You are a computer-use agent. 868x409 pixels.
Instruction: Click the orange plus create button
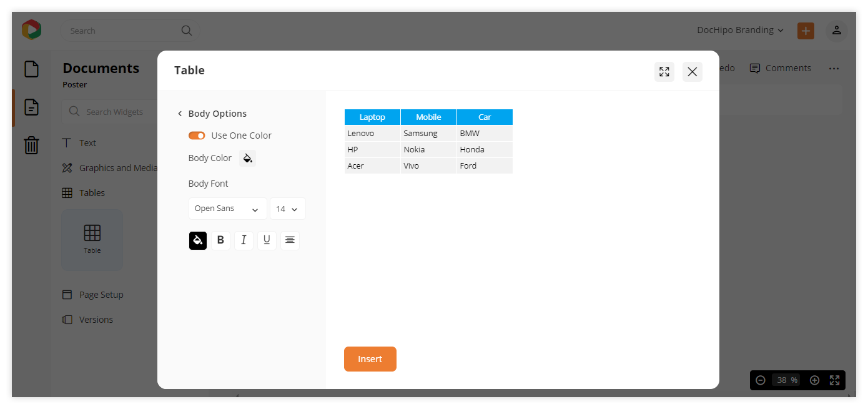pyautogui.click(x=806, y=31)
